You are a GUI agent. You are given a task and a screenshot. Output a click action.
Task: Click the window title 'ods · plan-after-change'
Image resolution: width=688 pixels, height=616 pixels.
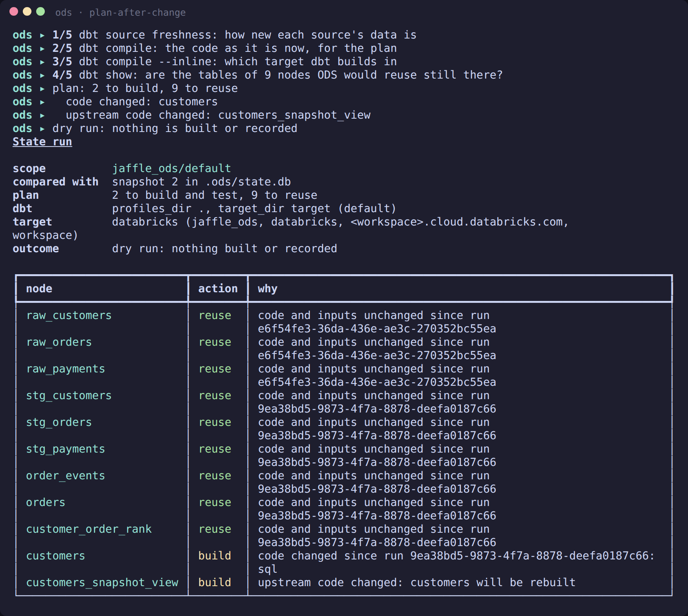click(120, 13)
